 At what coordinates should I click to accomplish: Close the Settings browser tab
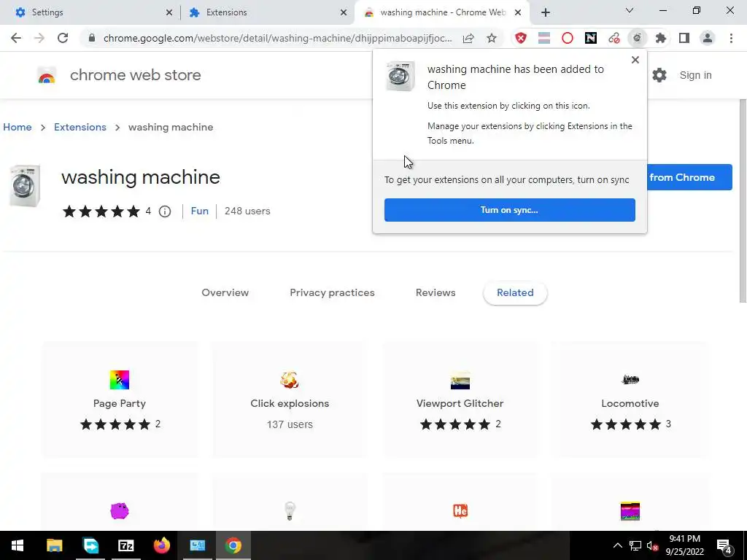pos(169,13)
